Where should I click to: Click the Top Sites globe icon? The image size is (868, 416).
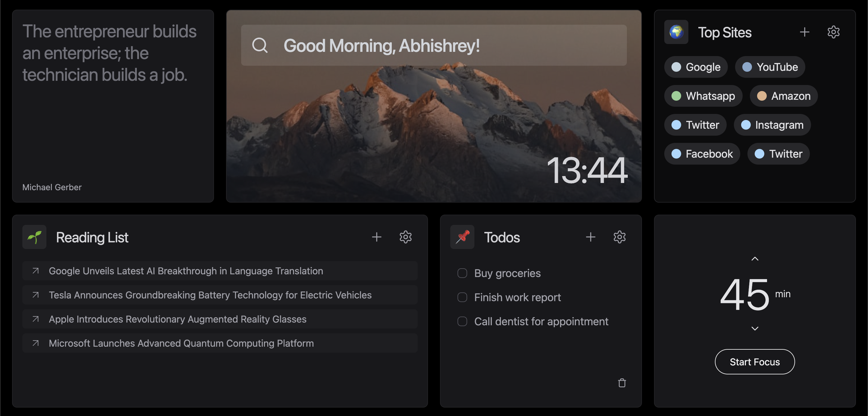pos(676,32)
